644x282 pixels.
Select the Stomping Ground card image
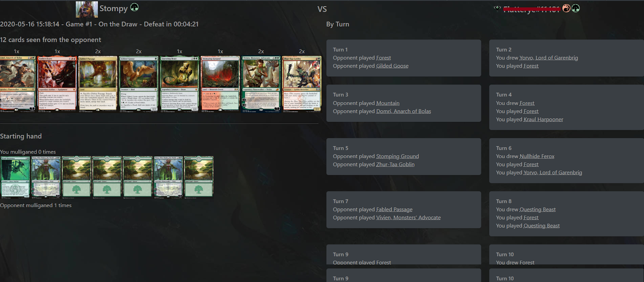click(220, 84)
